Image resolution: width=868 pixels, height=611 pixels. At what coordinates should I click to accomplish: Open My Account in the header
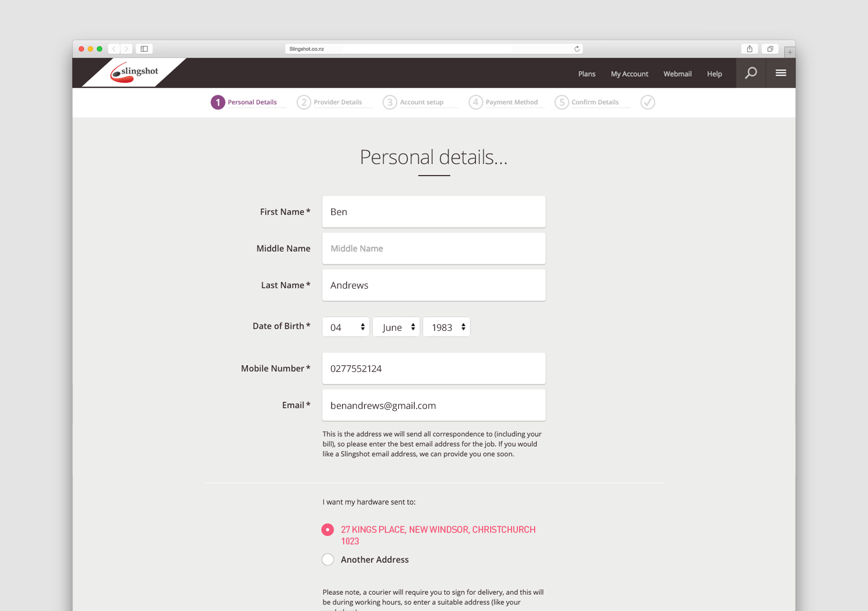(630, 74)
